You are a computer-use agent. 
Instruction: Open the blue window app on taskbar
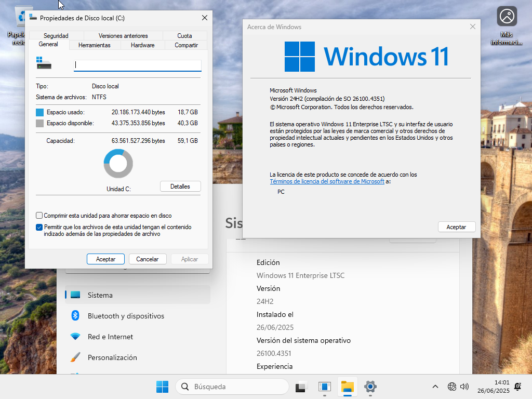click(325, 387)
